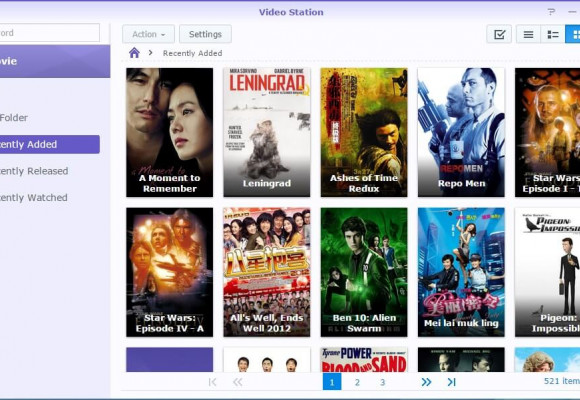The image size is (580, 400).
Task: Open the Blood and Sand poster
Action: click(364, 360)
